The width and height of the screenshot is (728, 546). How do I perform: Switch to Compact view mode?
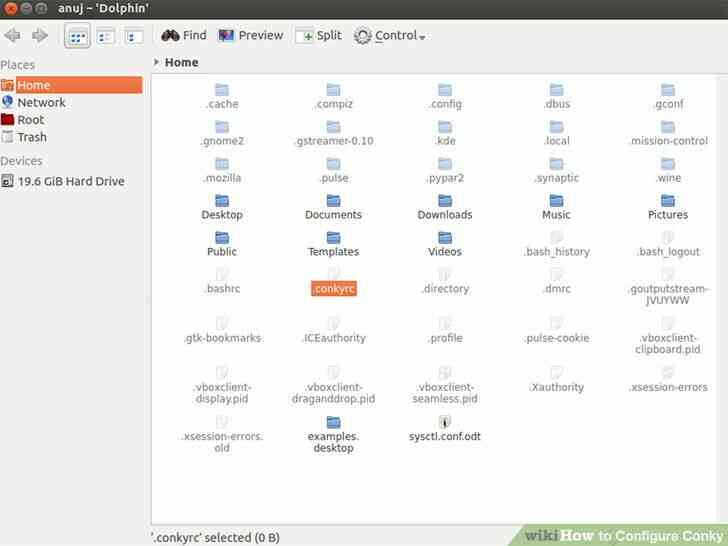[x=105, y=36]
